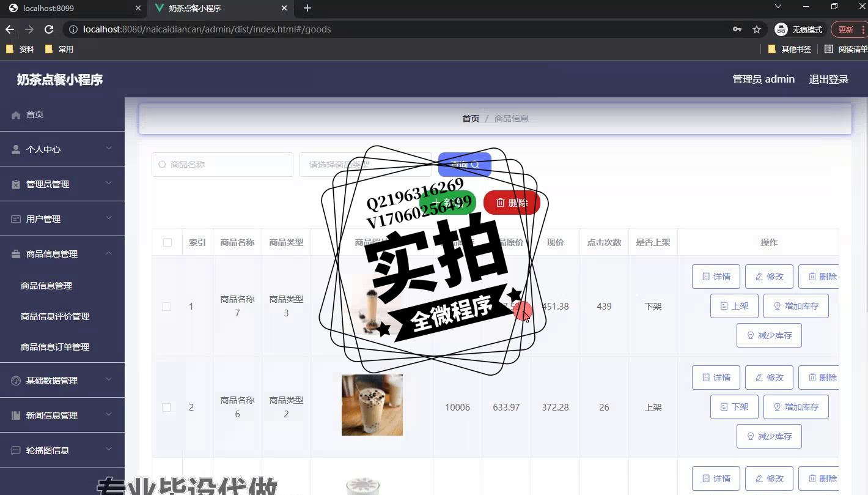Bookmark this page with the star icon
Viewport: 868px width, 495px height.
pyautogui.click(x=757, y=29)
